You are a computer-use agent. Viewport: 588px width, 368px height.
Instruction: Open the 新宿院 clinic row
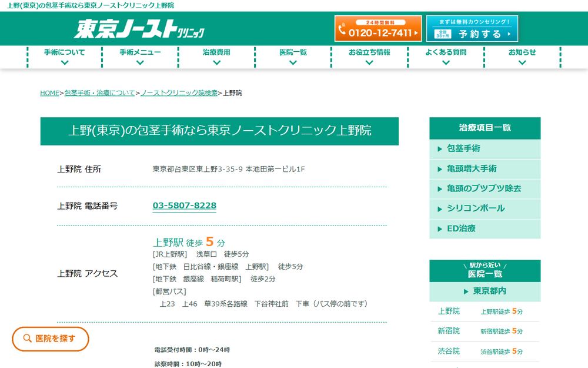point(485,331)
